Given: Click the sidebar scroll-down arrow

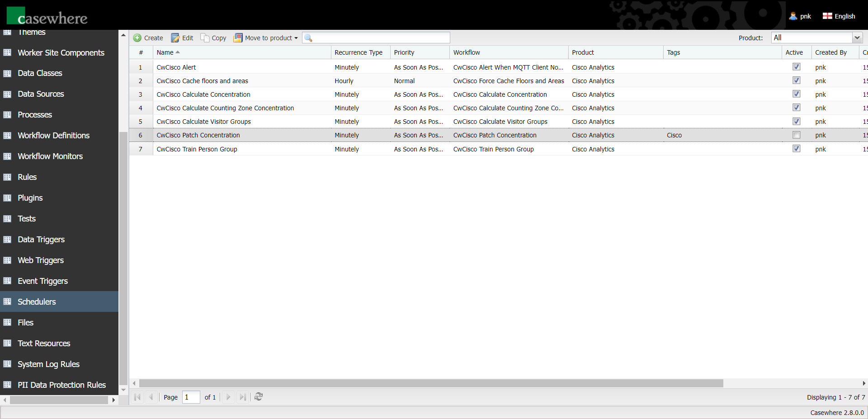Looking at the screenshot, I should [123, 390].
